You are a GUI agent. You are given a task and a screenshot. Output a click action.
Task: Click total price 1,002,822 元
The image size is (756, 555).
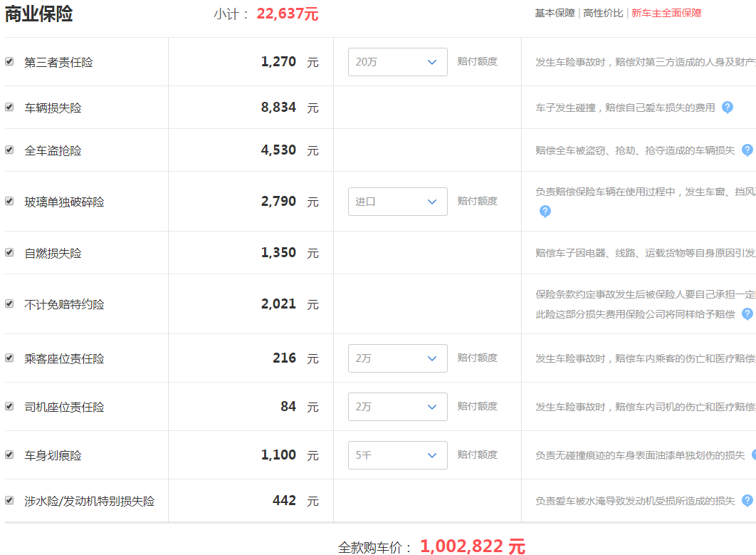[473, 546]
